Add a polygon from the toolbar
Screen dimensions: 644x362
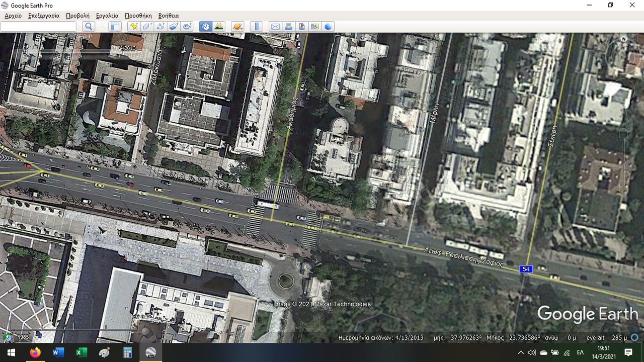[147, 27]
